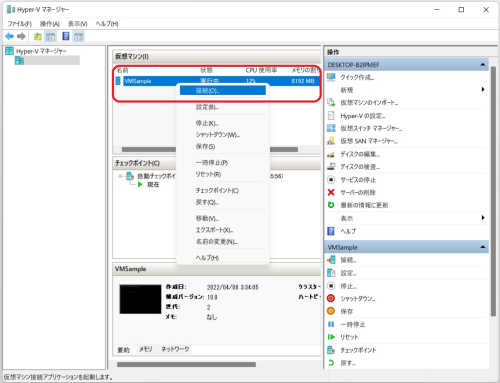Choose 設定(B) in context menu
This screenshot has height=383, width=500.
pos(223,107)
